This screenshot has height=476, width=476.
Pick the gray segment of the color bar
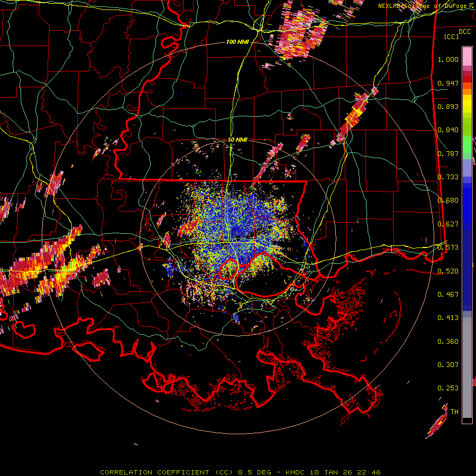pos(467,368)
